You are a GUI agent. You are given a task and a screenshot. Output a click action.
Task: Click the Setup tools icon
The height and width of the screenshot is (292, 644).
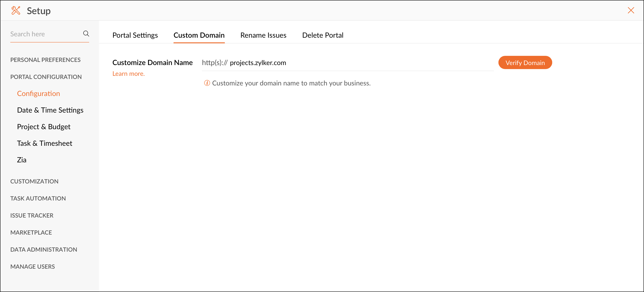pyautogui.click(x=16, y=11)
